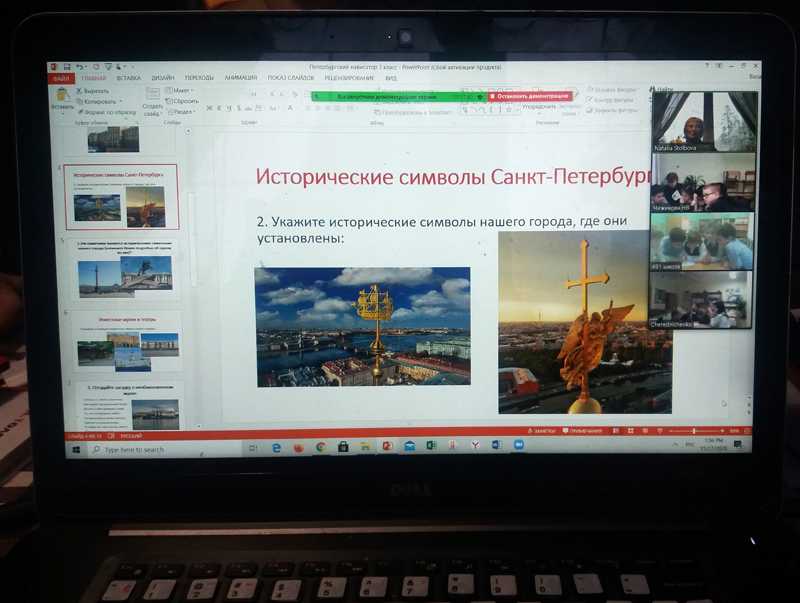
Task: Toggle ЗАМЕТКИ notes in status bar
Action: (541, 431)
